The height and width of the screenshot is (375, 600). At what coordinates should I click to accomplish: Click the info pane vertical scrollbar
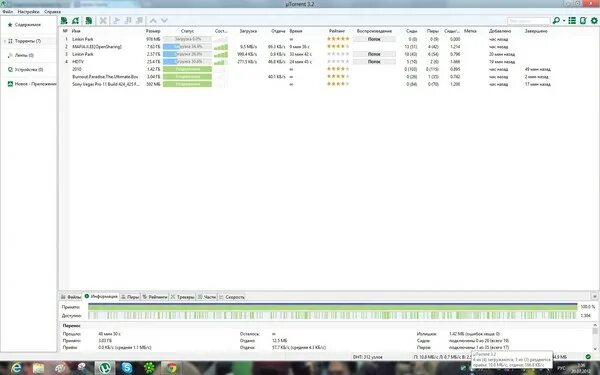point(595,337)
